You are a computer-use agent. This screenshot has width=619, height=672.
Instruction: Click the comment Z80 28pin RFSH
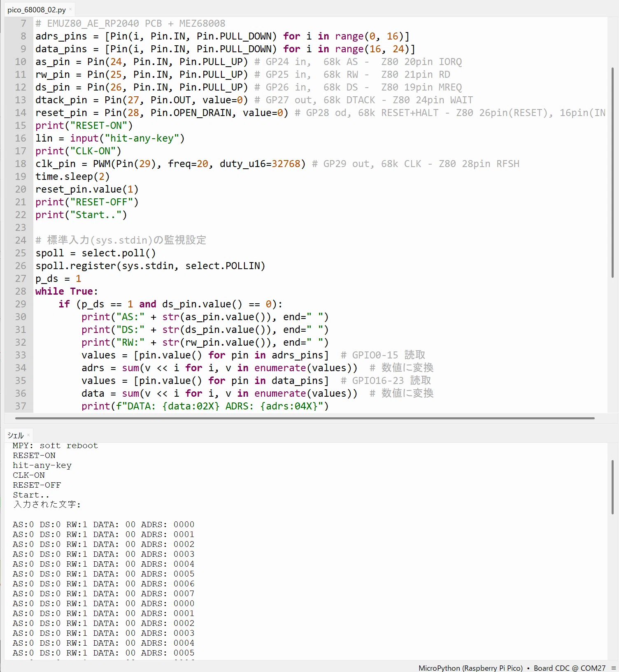[x=479, y=164]
